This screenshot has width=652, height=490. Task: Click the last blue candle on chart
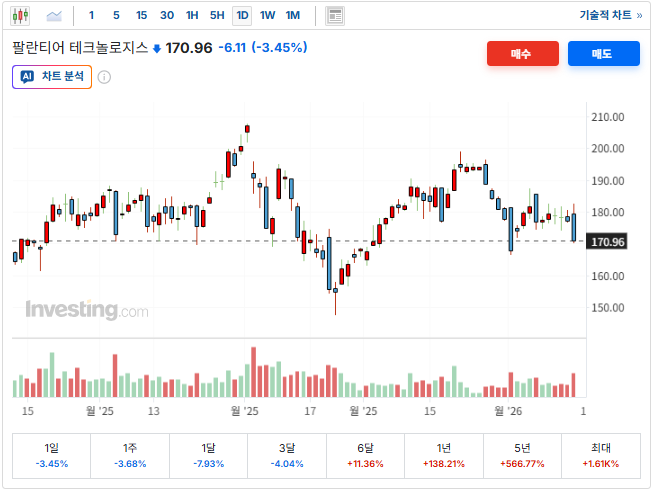(x=574, y=227)
